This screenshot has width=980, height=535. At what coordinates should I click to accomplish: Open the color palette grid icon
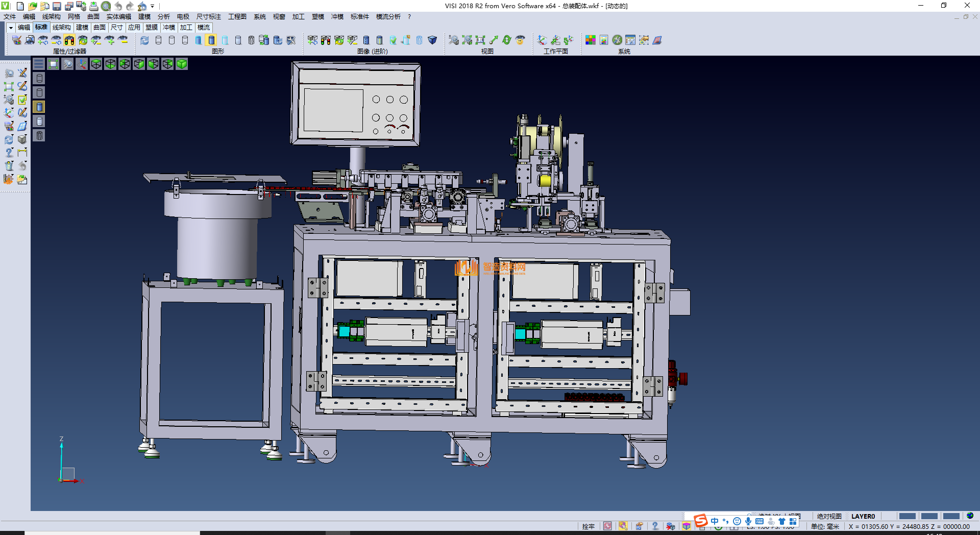591,40
